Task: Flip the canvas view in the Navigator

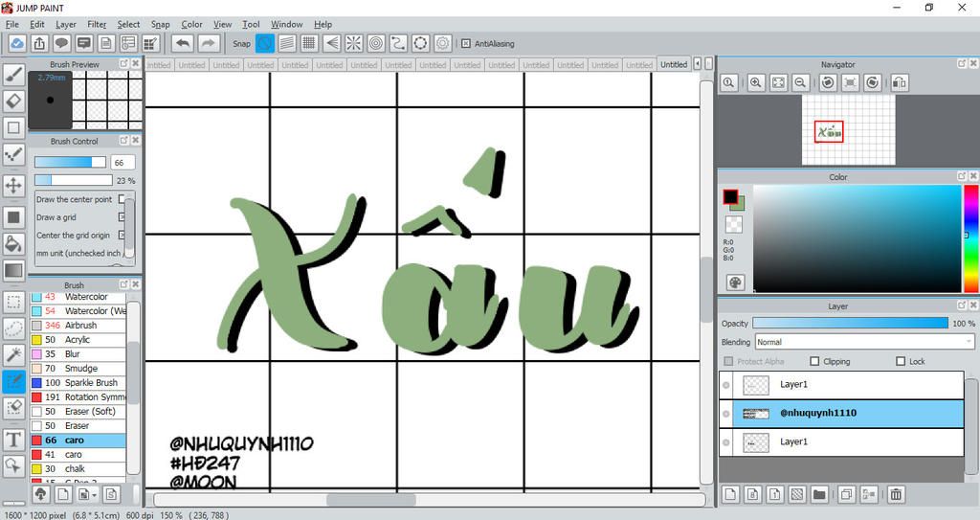Action: pos(900,82)
